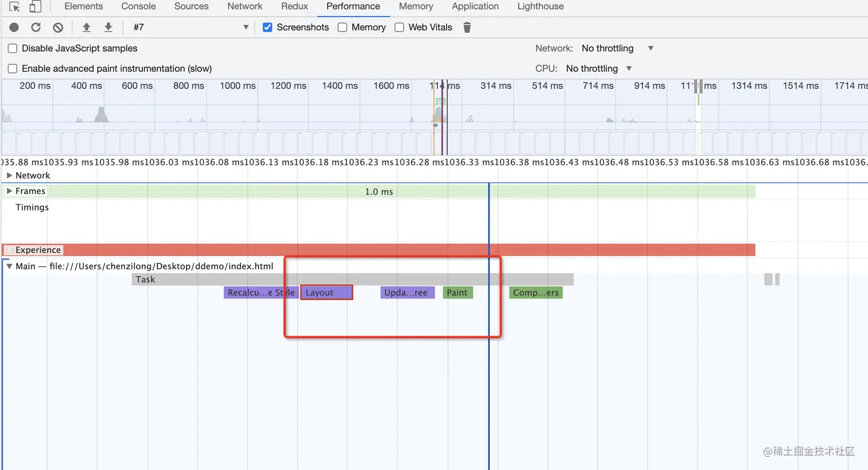Viewport: 868px width, 470px height.
Task: Click the 1036.33 ms timeline ruler label
Action: click(455, 162)
